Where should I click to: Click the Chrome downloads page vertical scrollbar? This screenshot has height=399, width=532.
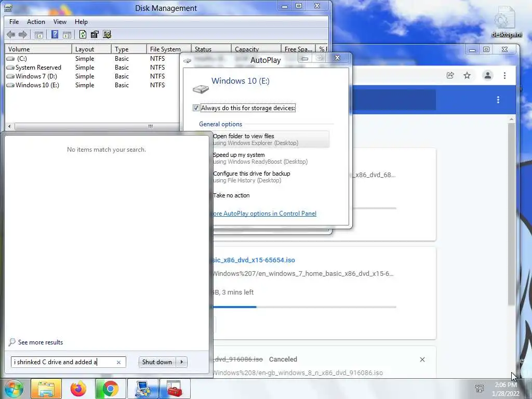coord(511,214)
